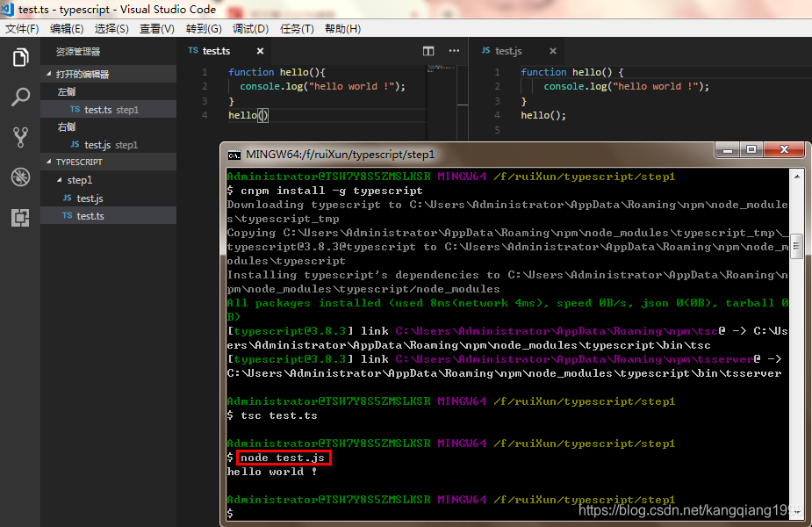
Task: Click the VS Code logo in title bar
Action: coord(7,9)
